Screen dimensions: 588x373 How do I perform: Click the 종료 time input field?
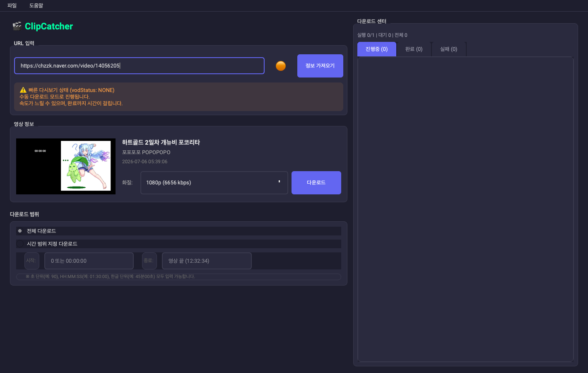207,261
